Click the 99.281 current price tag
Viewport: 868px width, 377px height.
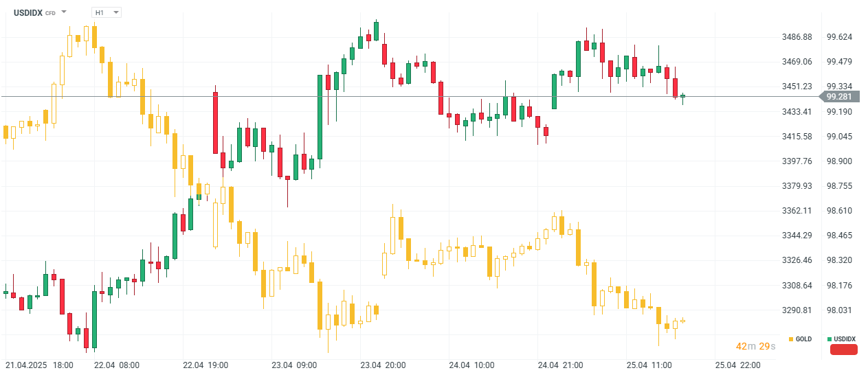pyautogui.click(x=840, y=97)
